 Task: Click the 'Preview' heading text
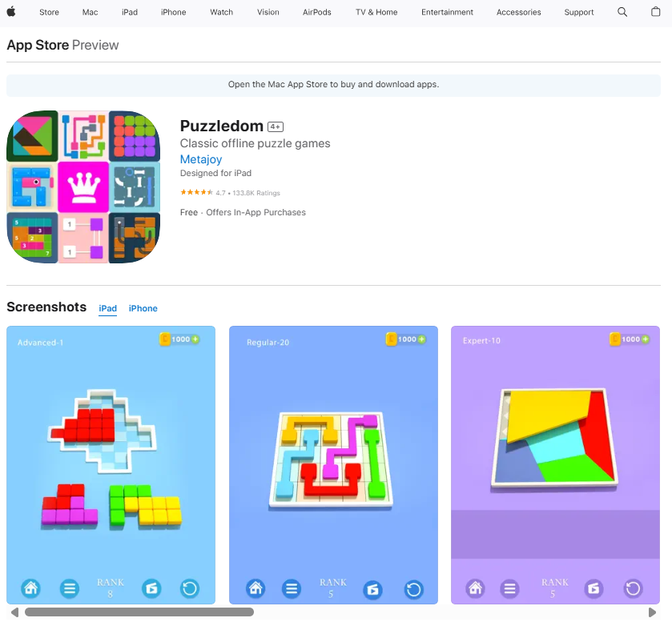tap(95, 45)
